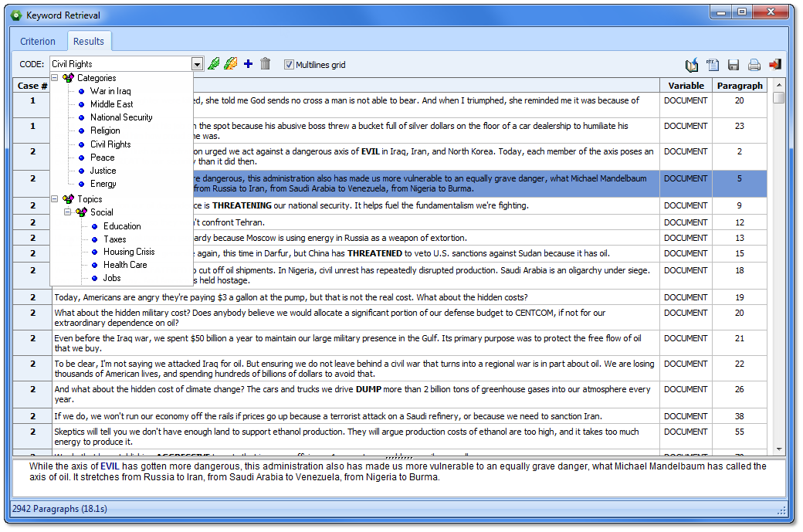Click the blue plus add icon
This screenshot has width=803, height=532.
(x=248, y=64)
